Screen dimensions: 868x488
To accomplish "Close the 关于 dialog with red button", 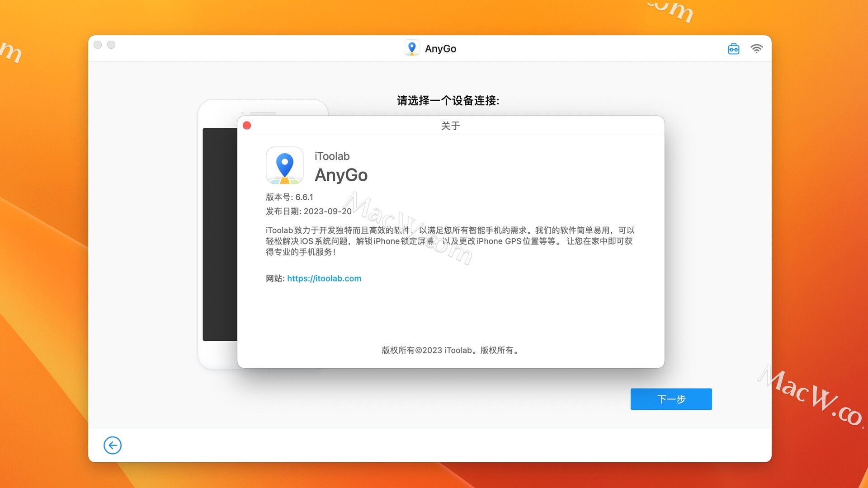I will pos(247,126).
